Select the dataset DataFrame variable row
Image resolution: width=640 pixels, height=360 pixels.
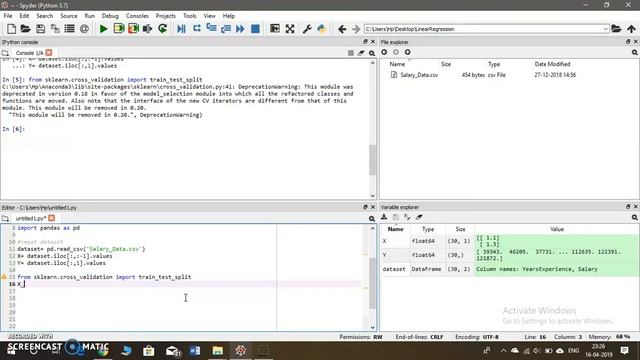(510, 269)
